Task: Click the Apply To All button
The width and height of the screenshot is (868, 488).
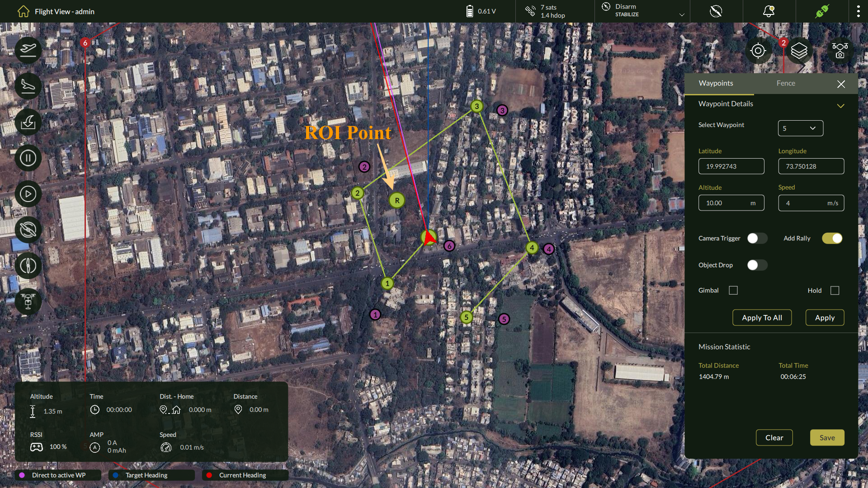Action: pos(762,318)
